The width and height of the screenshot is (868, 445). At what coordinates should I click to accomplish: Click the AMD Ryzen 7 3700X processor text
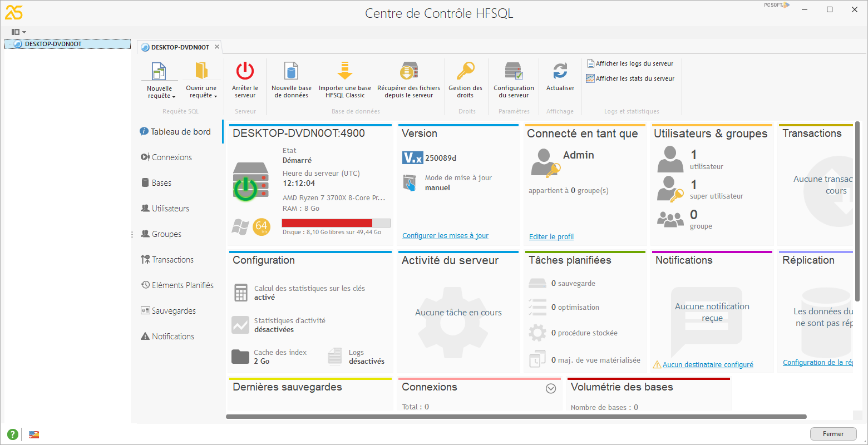coord(334,198)
